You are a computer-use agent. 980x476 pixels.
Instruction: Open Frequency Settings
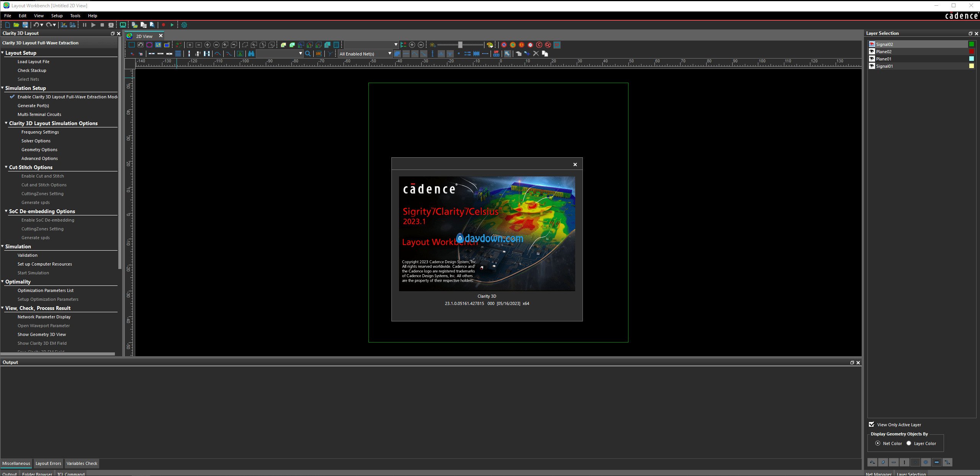pyautogui.click(x=40, y=132)
